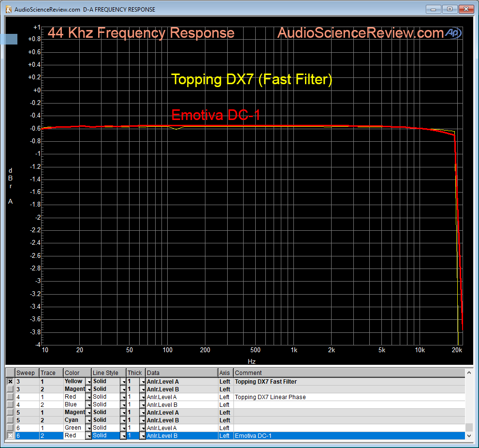The width and height of the screenshot is (479, 448).
Task: Click the '44 Khz Frequency Response' graph title
Action: (x=141, y=33)
